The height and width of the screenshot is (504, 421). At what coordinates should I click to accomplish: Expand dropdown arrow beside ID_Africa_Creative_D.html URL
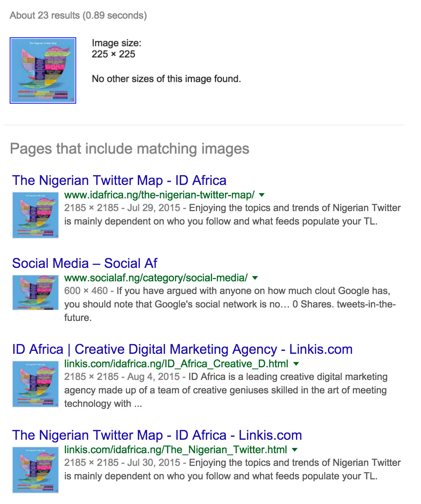296,364
